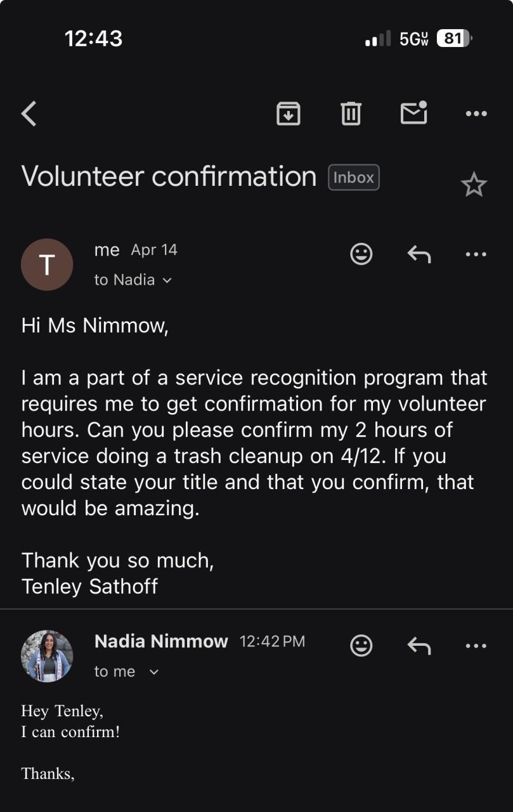The height and width of the screenshot is (812, 513).
Task: Open top-bar more options menu
Action: (476, 114)
